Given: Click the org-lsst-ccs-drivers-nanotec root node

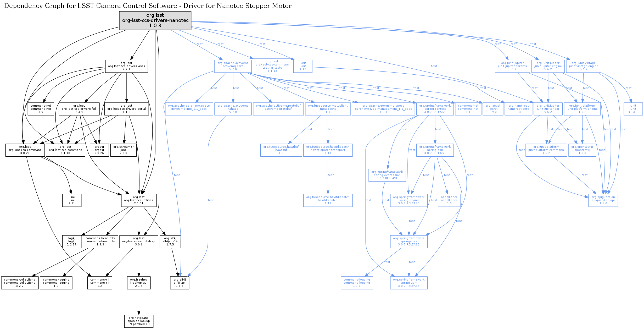Looking at the screenshot, I should click(155, 20).
